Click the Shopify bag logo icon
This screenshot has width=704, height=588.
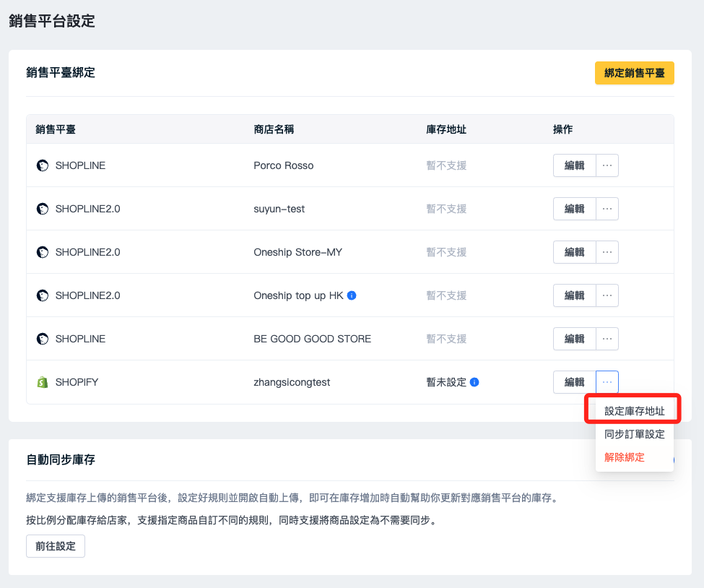(42, 382)
